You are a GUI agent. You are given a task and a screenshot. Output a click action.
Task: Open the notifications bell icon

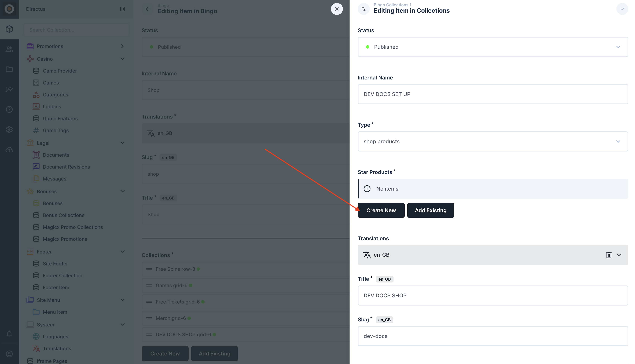(x=9, y=334)
